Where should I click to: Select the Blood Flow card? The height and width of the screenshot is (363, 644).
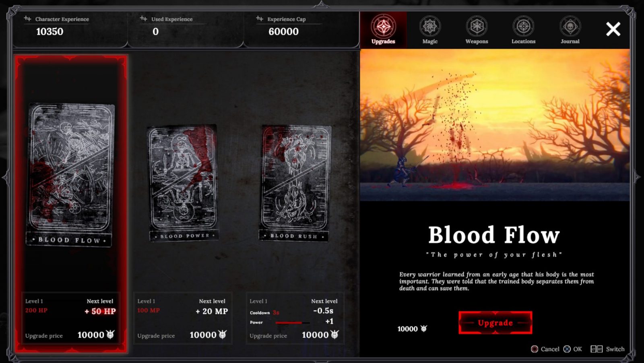[71, 175]
